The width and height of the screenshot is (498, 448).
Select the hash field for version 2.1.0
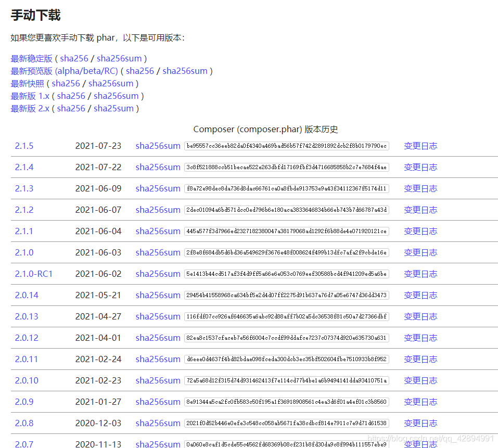287,252
